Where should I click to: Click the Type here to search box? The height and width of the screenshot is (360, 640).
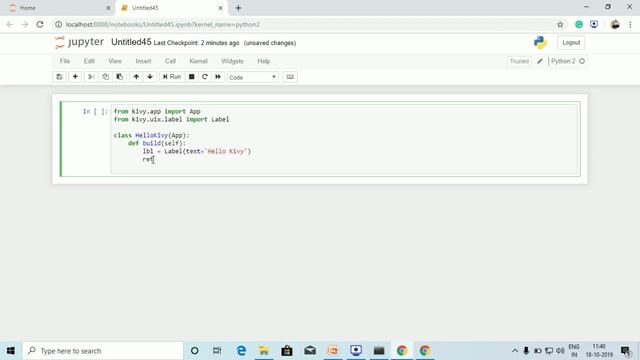103,351
